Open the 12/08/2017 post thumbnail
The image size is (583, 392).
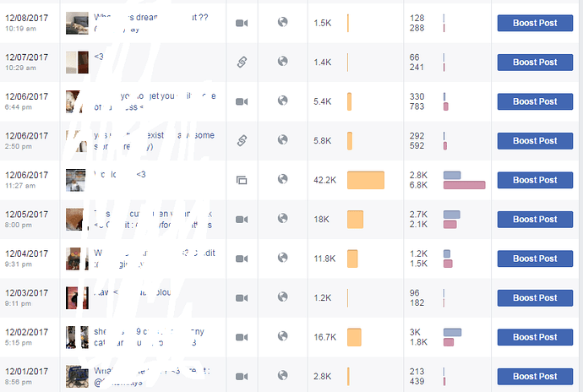tap(78, 23)
